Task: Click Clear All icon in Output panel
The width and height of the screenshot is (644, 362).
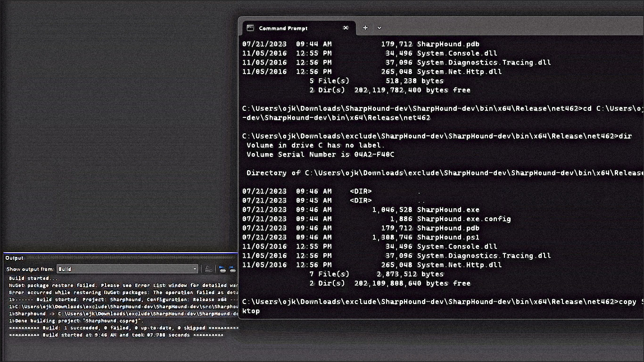Action: pos(208,269)
